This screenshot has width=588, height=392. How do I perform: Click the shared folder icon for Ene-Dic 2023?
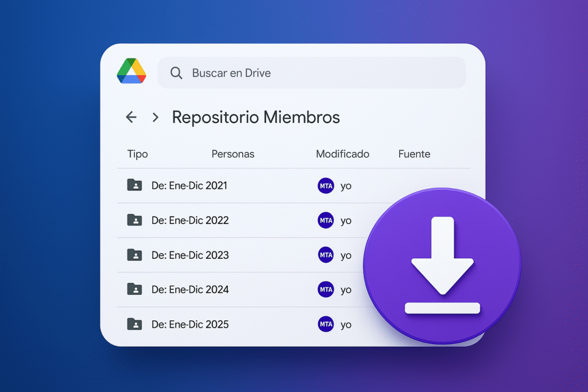[134, 255]
